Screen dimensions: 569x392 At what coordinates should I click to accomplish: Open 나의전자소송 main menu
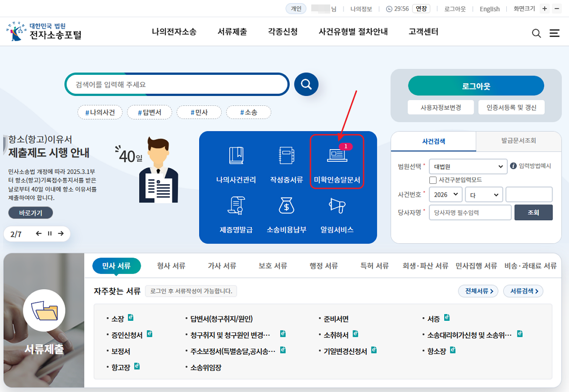pos(174,32)
